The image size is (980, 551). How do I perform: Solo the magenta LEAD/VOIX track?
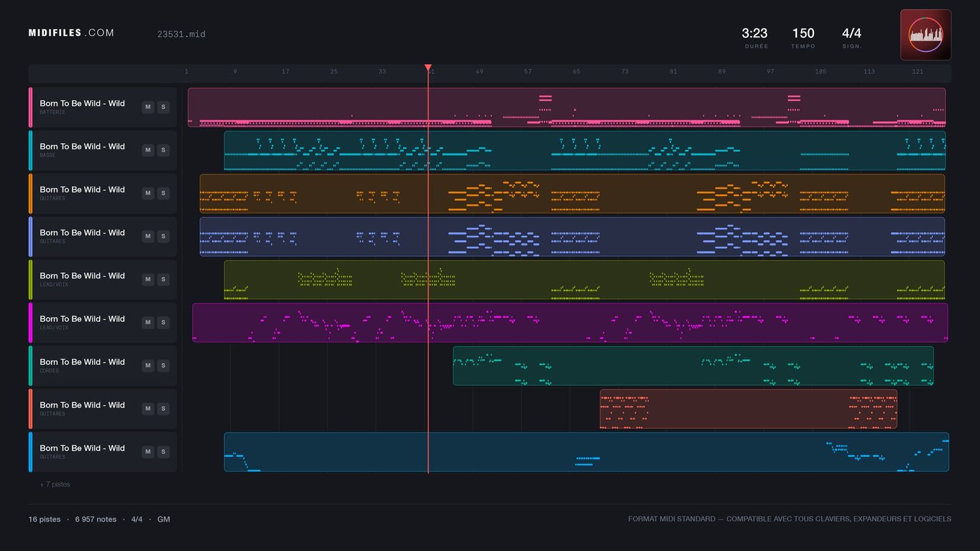coord(163,323)
